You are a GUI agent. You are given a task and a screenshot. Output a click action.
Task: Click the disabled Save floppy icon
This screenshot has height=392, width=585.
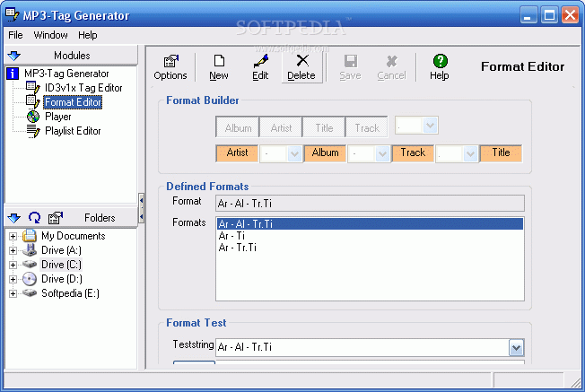351,61
